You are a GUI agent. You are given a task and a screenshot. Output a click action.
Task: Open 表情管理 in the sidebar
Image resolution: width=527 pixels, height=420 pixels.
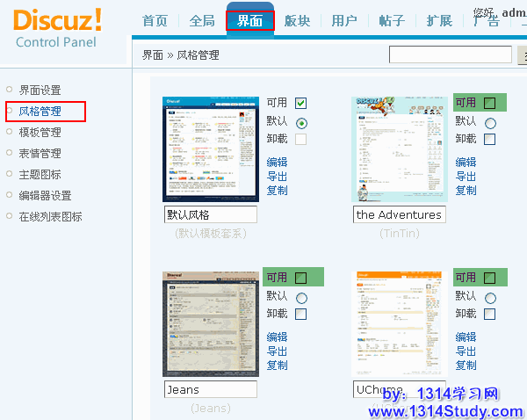point(40,154)
